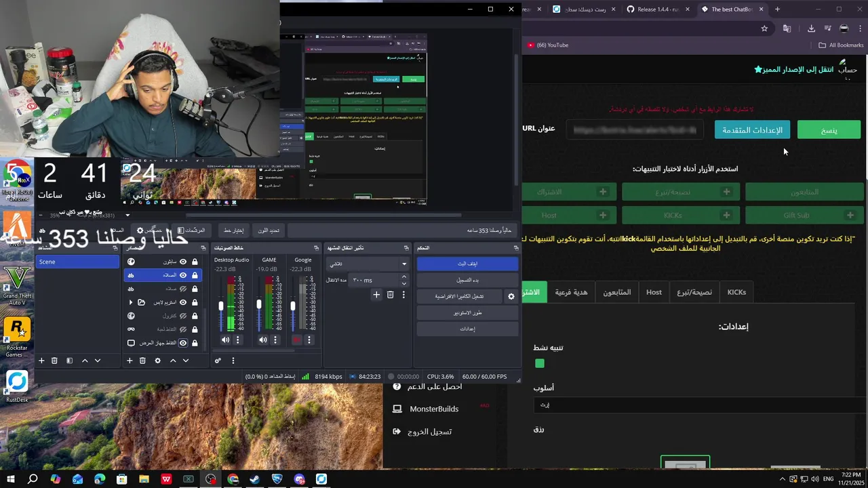Open Google Translate icon in address bar
The height and width of the screenshot is (488, 868).
click(x=787, y=28)
